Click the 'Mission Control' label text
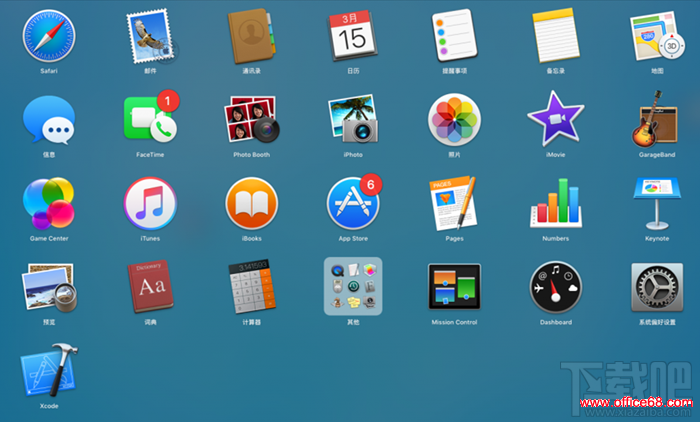 (x=454, y=322)
